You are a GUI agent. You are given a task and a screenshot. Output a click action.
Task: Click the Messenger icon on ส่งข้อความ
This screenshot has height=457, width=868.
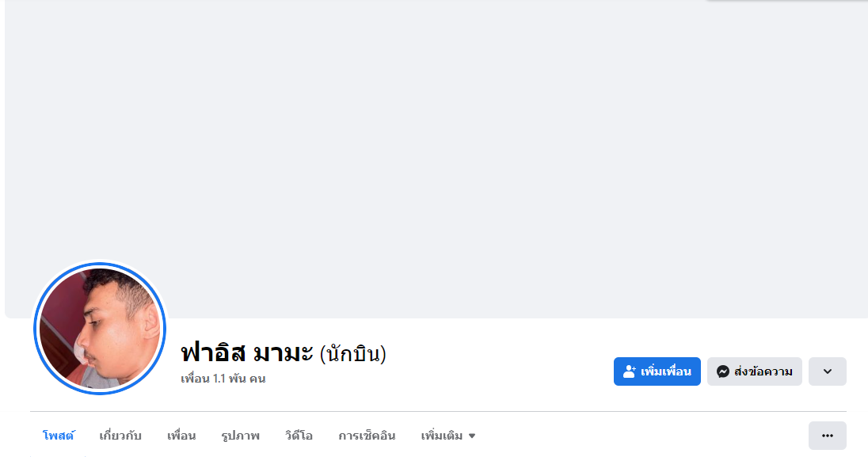coord(722,371)
